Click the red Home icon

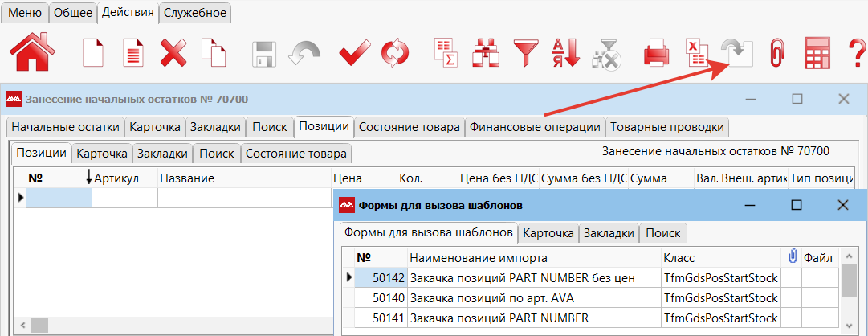click(30, 54)
